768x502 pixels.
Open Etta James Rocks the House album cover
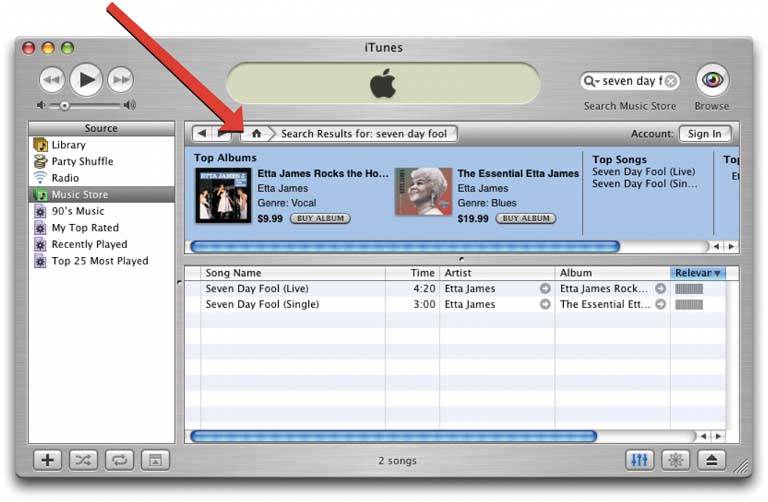tap(223, 195)
